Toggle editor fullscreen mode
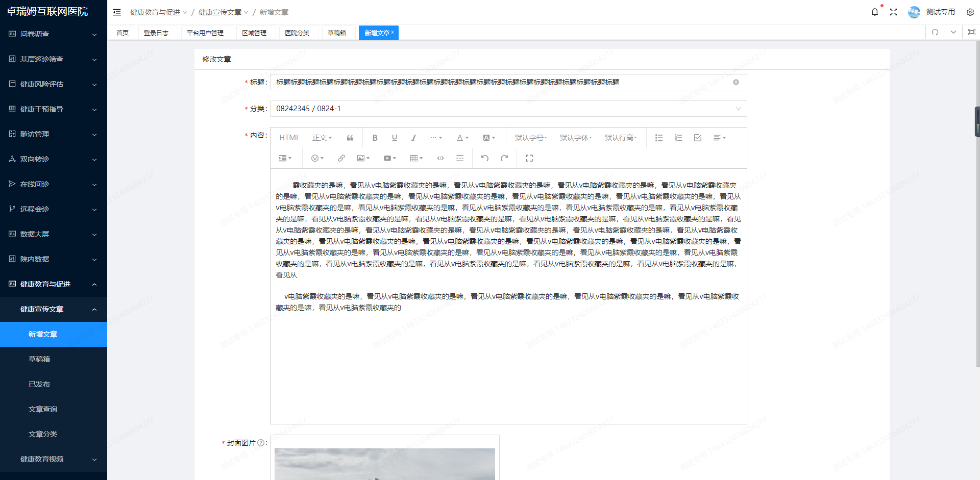980x480 pixels. click(529, 158)
